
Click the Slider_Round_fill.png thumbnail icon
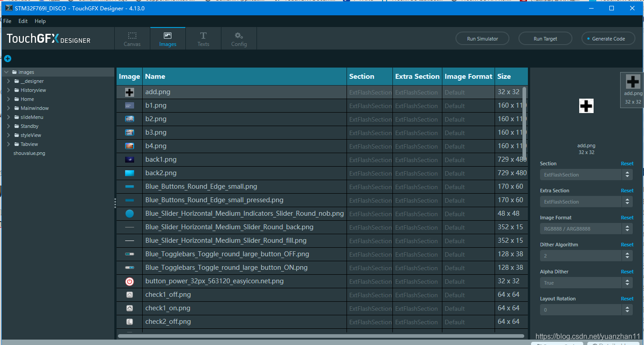pyautogui.click(x=130, y=241)
